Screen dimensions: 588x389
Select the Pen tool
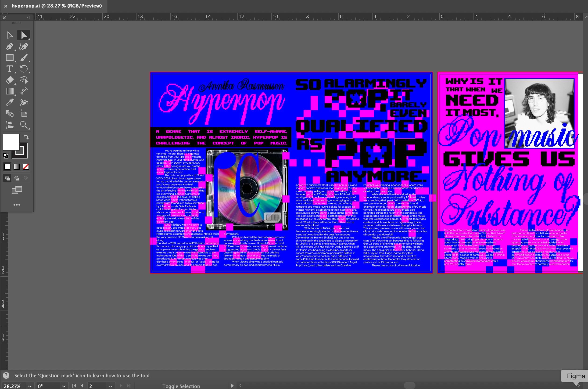[x=10, y=46]
